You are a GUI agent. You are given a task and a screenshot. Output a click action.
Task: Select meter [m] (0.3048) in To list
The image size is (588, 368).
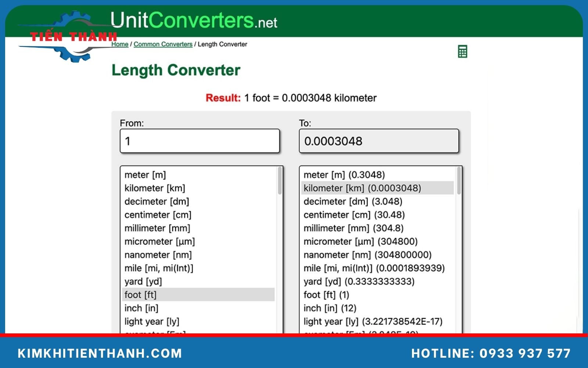pyautogui.click(x=344, y=175)
